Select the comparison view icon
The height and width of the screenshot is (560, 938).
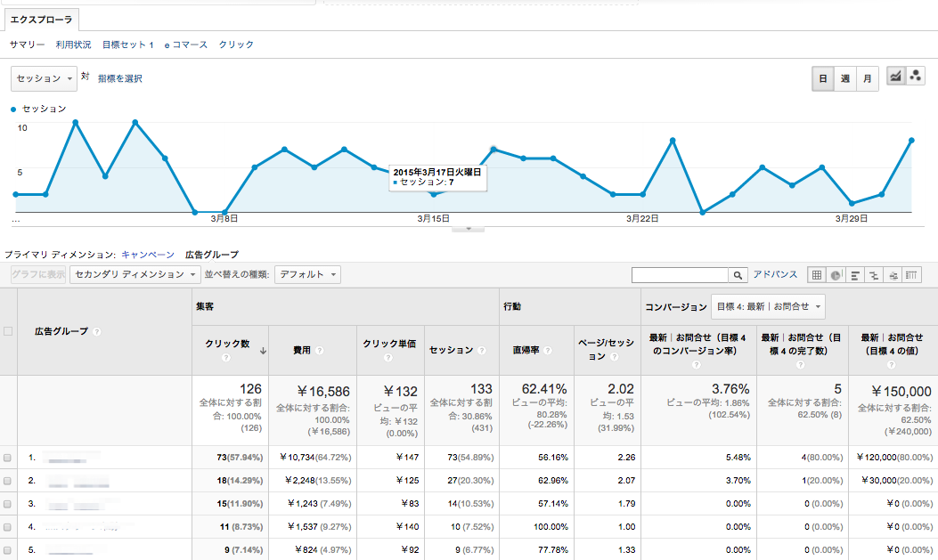pyautogui.click(x=874, y=275)
